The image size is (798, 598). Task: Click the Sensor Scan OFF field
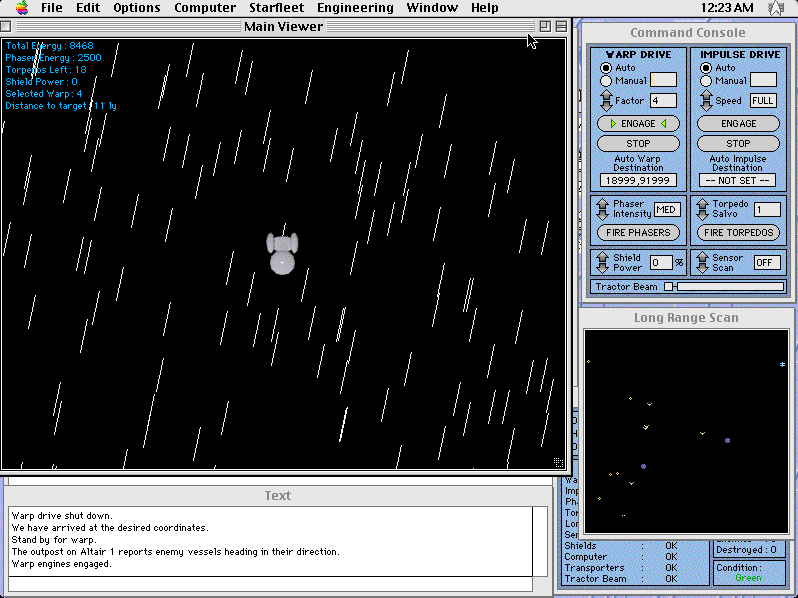pos(767,263)
